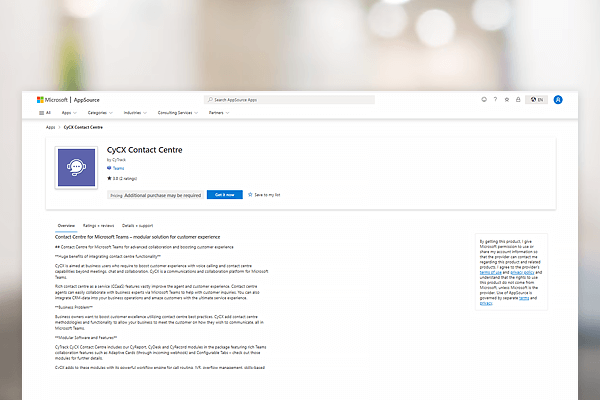Switch to the Overview tab
The image size is (600, 400).
pyautogui.click(x=66, y=226)
